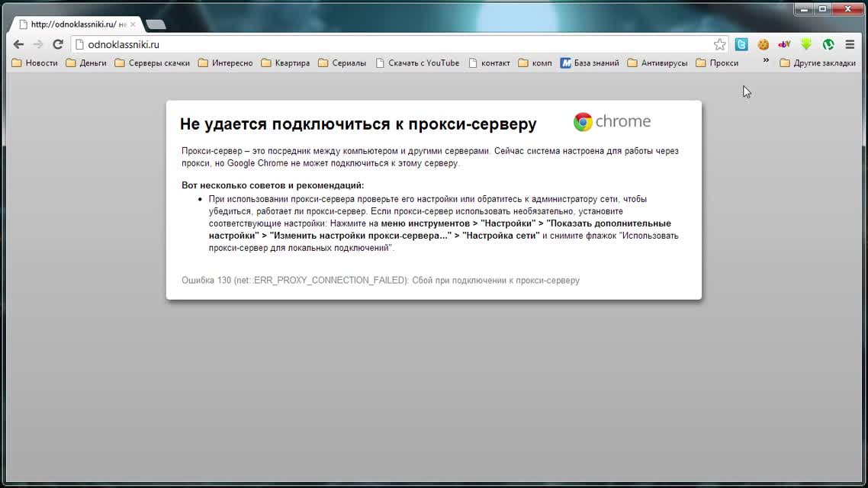Open the Прокси bookmarks folder
Viewport: 868px width, 488px height.
[718, 63]
